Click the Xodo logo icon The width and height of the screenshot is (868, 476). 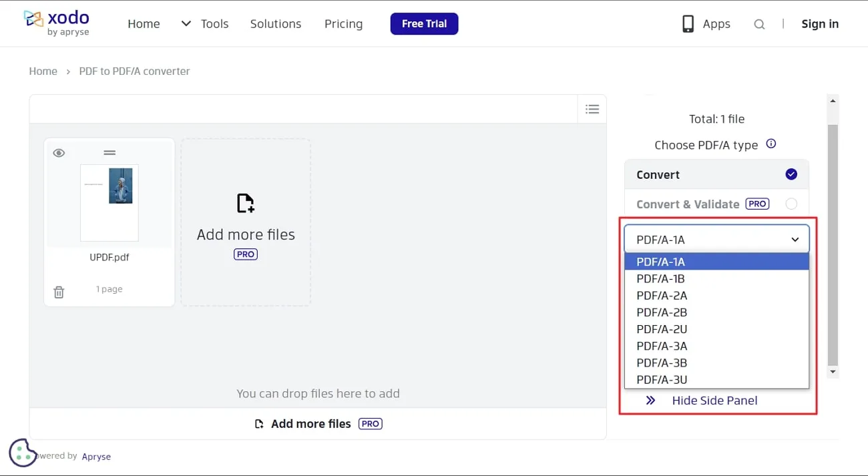[x=33, y=19]
